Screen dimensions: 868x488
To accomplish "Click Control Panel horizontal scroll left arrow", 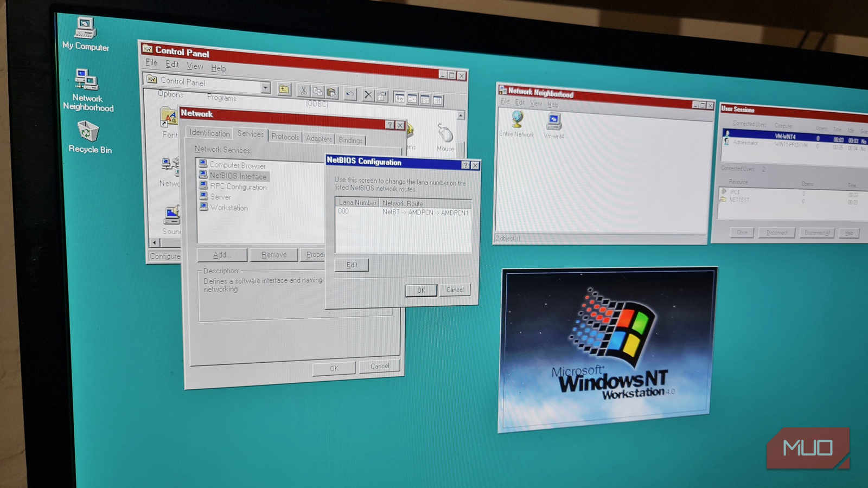I will [x=155, y=242].
